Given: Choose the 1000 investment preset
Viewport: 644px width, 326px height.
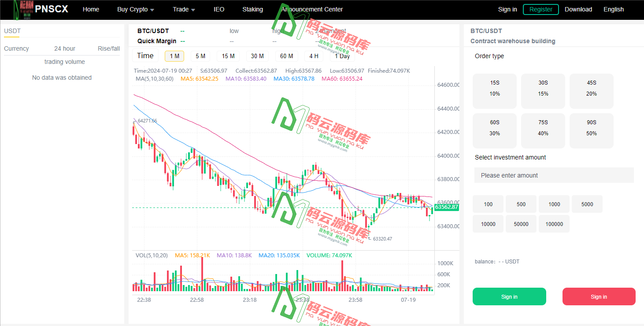Looking at the screenshot, I should click(x=554, y=204).
